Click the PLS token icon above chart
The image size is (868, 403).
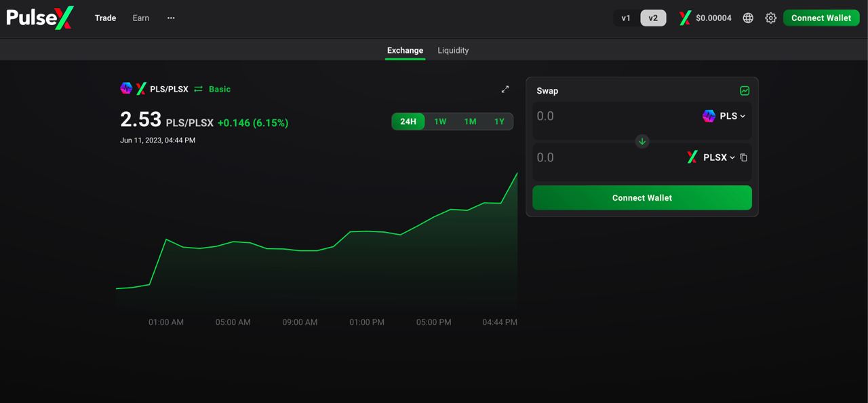tap(126, 88)
